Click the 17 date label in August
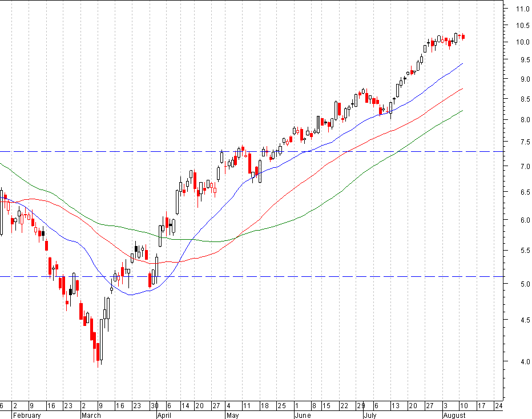 pyautogui.click(x=481, y=406)
